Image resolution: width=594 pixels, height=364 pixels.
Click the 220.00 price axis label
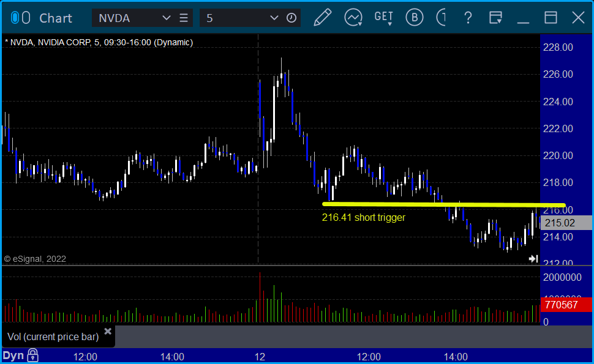[558, 155]
